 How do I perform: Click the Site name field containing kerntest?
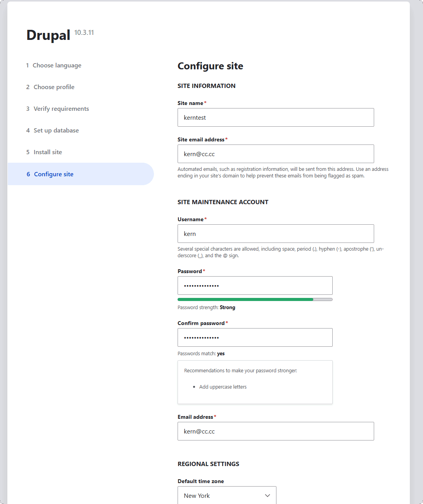[x=276, y=117]
